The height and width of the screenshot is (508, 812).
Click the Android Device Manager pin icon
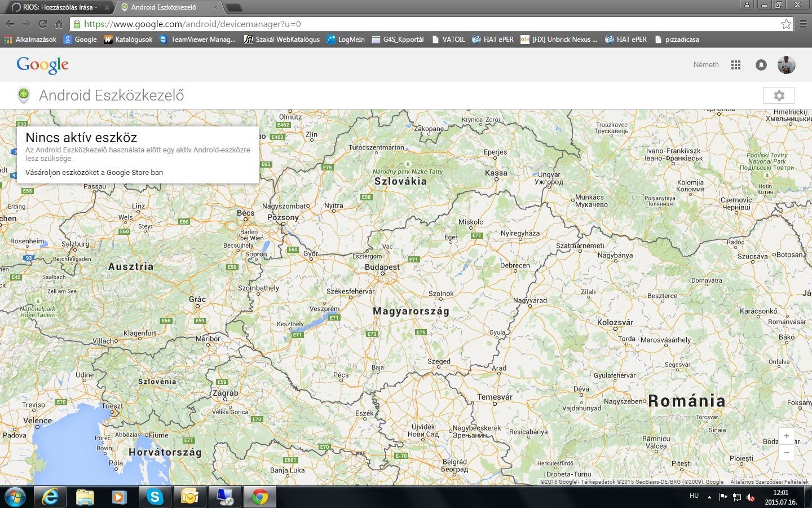[23, 95]
